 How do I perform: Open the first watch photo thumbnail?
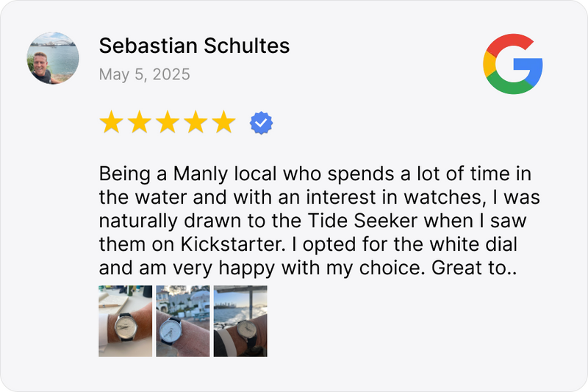[x=126, y=321]
